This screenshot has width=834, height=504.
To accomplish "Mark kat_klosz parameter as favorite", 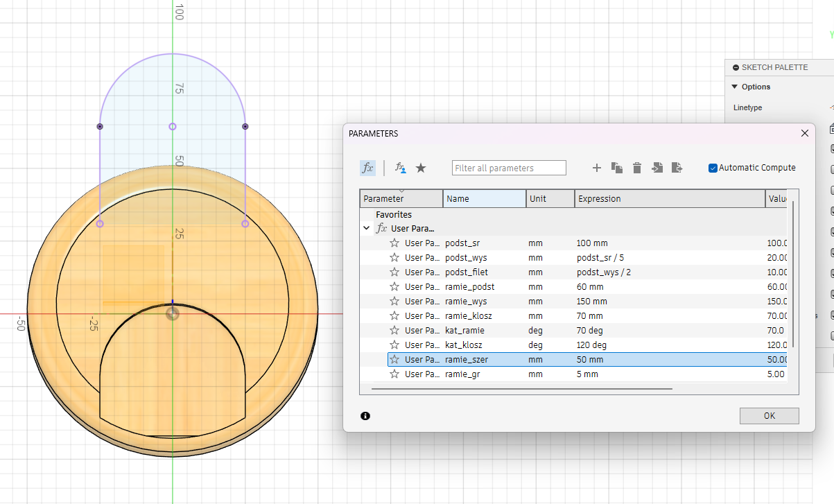I will [x=394, y=345].
